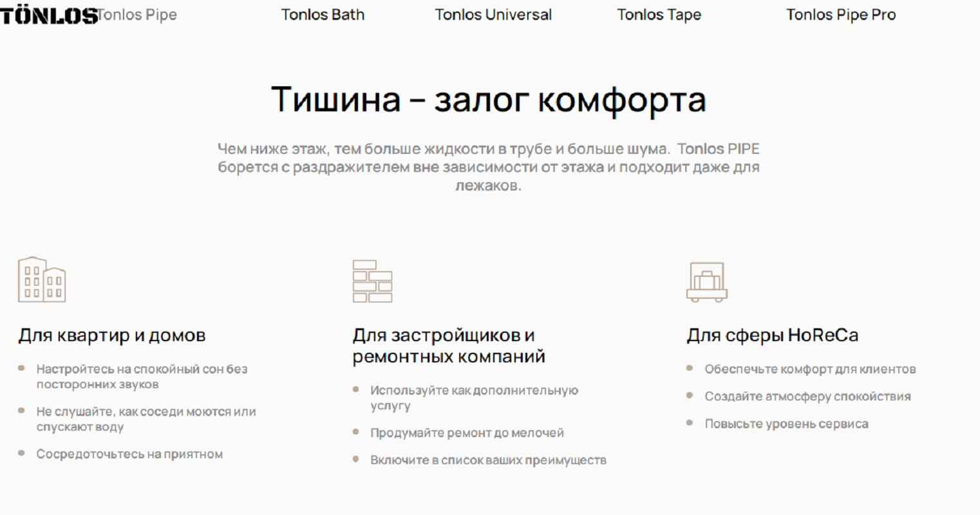Screen dimensions: 980x515
Task: Click the heading "Для квартир и домов"
Action: [112, 335]
